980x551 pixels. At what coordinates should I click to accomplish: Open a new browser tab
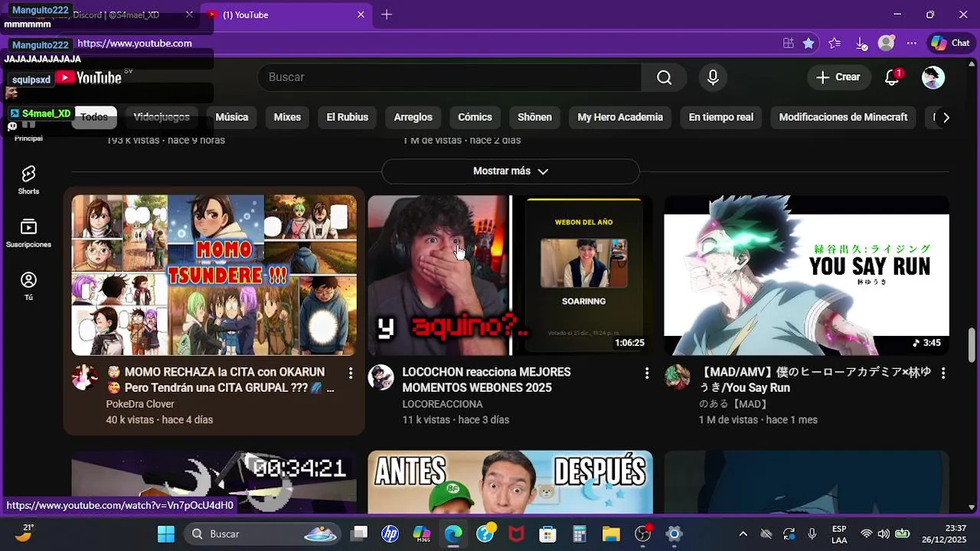(x=387, y=15)
